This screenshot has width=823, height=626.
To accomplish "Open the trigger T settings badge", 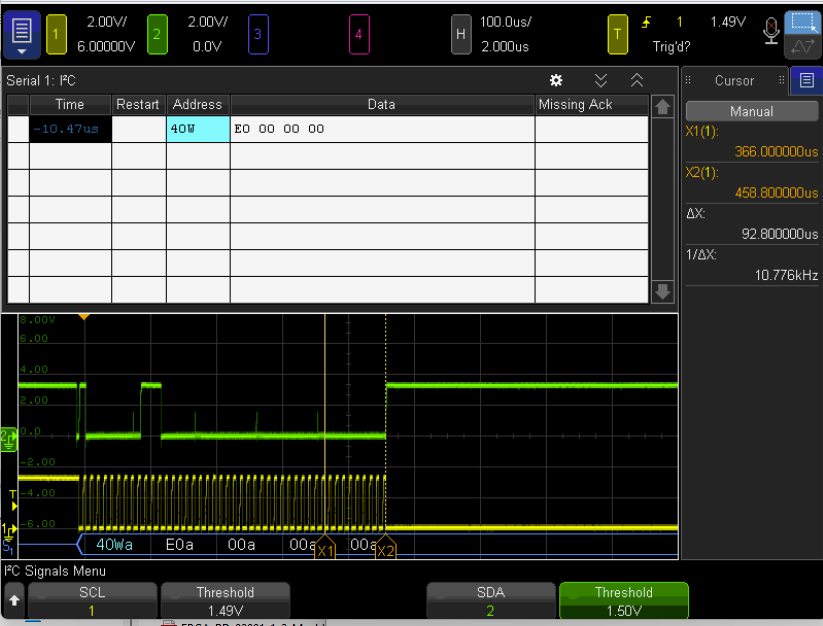I will coord(618,35).
